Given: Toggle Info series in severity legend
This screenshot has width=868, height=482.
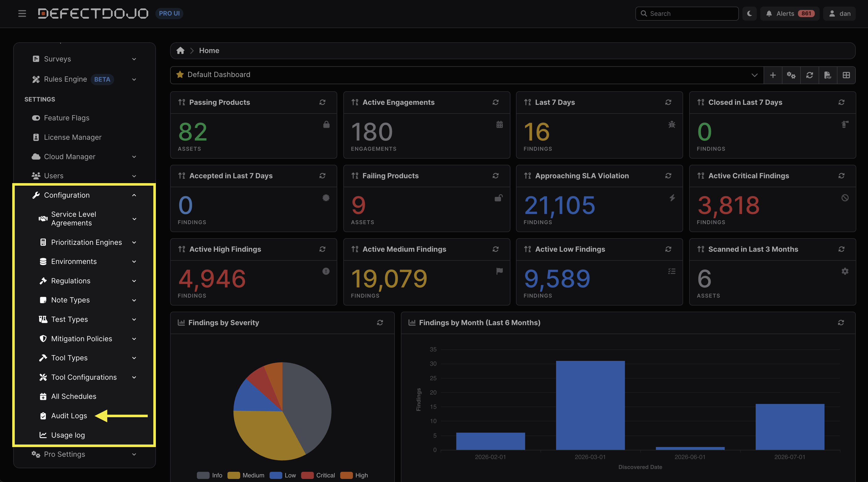Looking at the screenshot, I should click(x=210, y=475).
